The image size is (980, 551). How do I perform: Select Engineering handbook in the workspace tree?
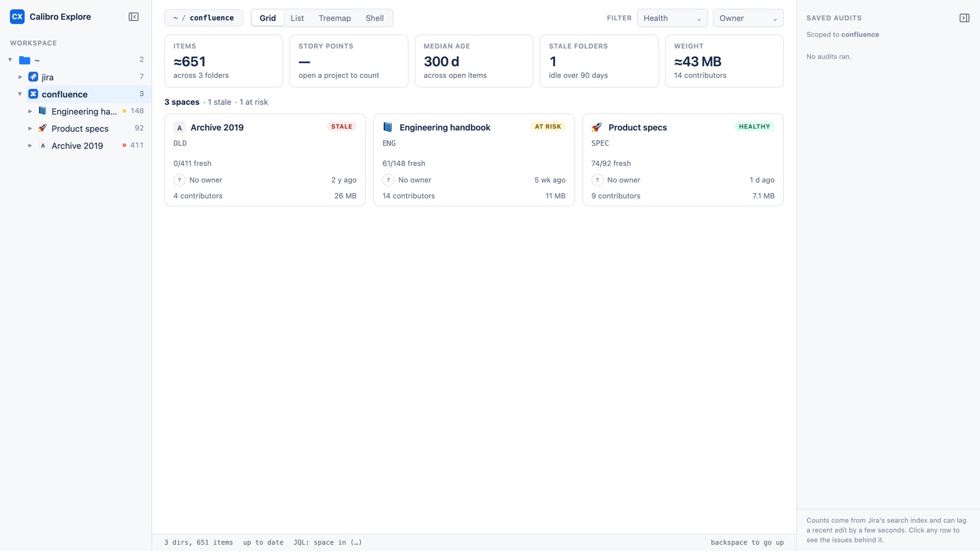point(76,111)
